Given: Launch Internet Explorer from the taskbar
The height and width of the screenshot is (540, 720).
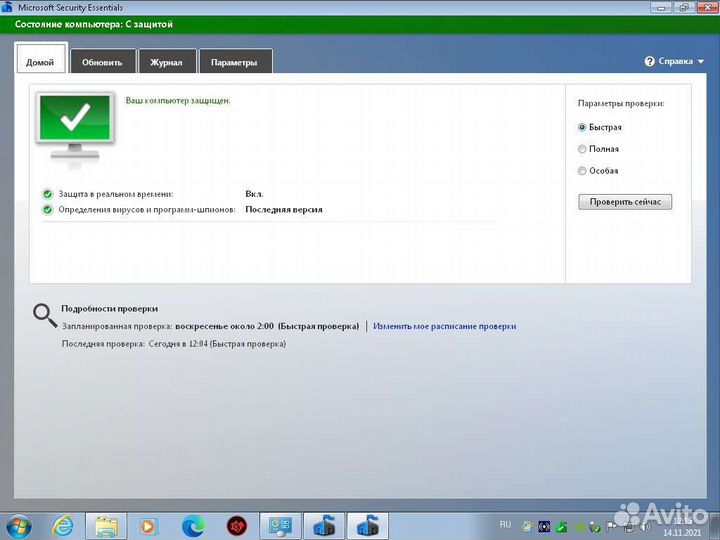Looking at the screenshot, I should (x=63, y=525).
